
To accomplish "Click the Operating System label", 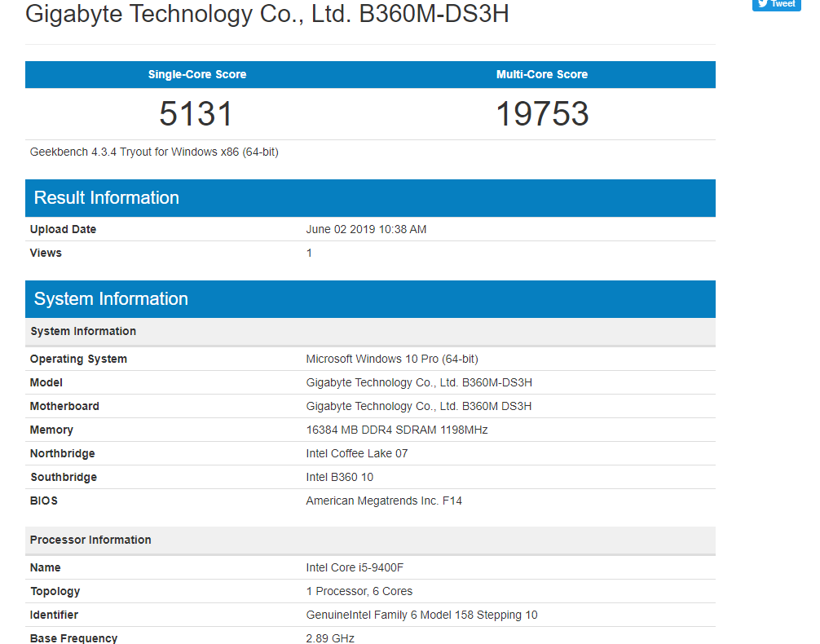I will pos(78,359).
